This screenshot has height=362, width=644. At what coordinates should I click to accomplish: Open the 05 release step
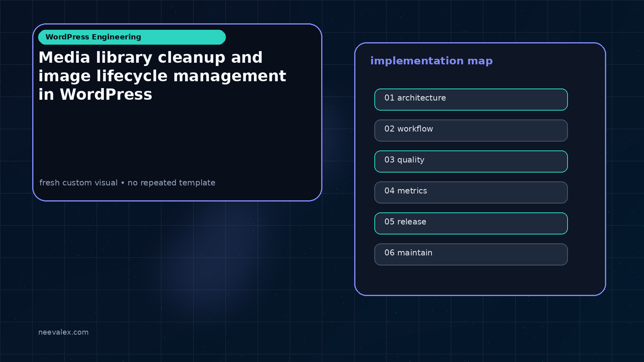click(x=471, y=223)
